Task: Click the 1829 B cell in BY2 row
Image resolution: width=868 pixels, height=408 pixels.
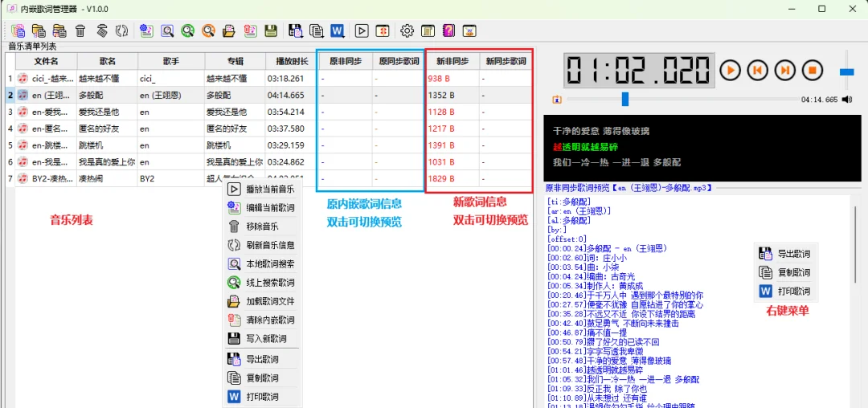Action: coord(452,179)
